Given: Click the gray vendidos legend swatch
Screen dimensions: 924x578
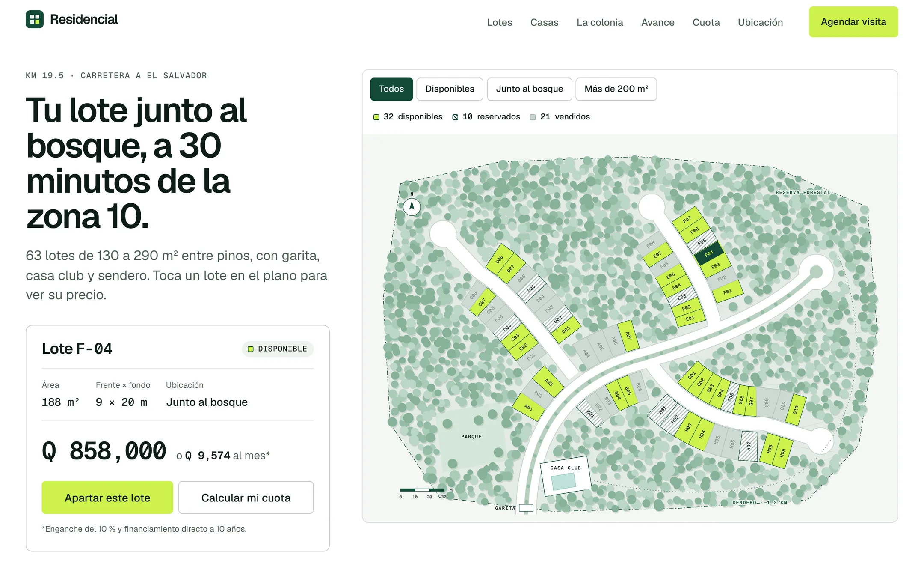Looking at the screenshot, I should point(533,117).
